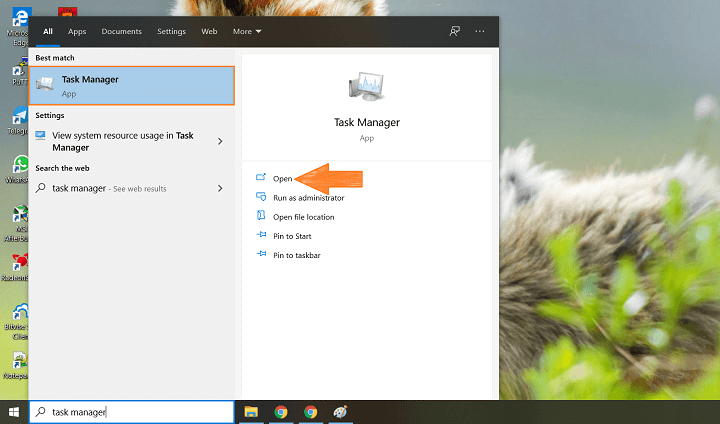This screenshot has width=720, height=424.
Task: Click the Pin to taskbar pin icon
Action: (x=261, y=254)
